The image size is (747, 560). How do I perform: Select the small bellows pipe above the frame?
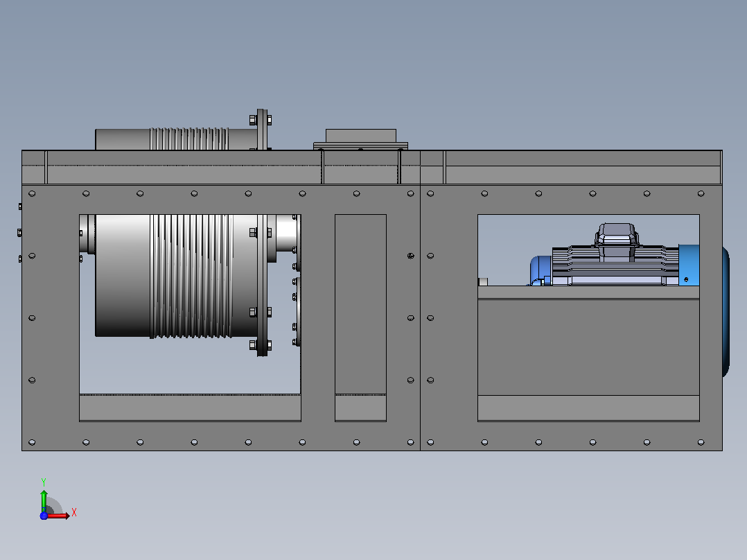click(x=176, y=139)
